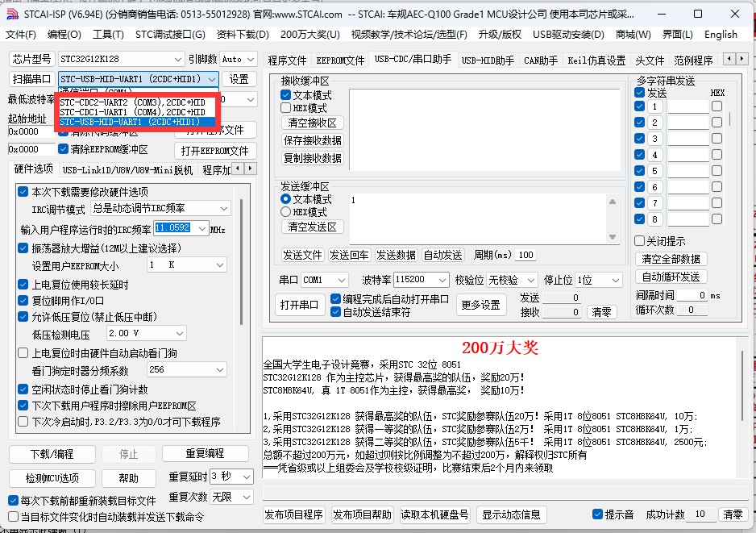Click 扫描串口 button
This screenshot has height=533, width=756.
coord(31,79)
